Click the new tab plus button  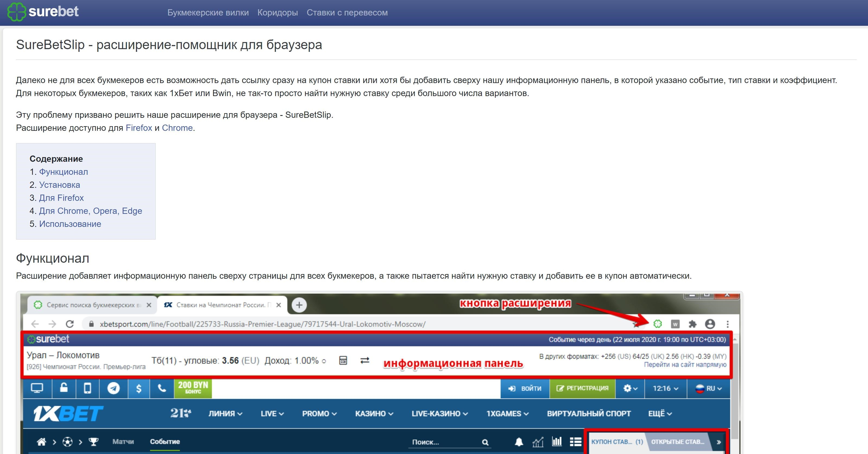pos(299,305)
